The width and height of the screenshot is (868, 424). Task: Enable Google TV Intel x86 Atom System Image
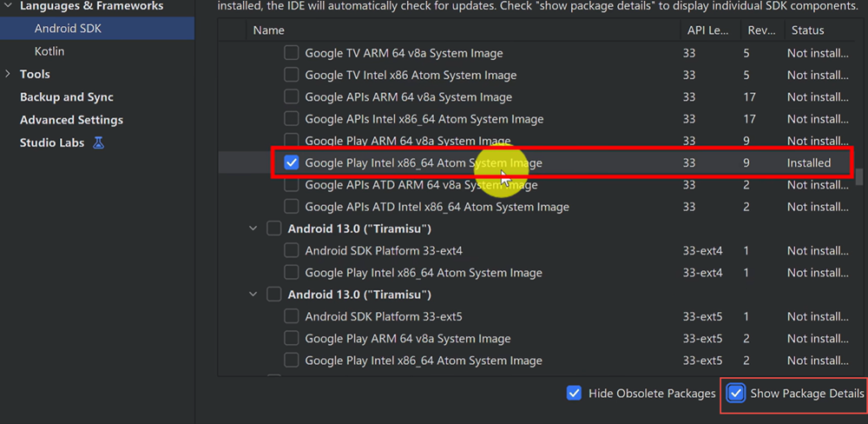coord(292,76)
